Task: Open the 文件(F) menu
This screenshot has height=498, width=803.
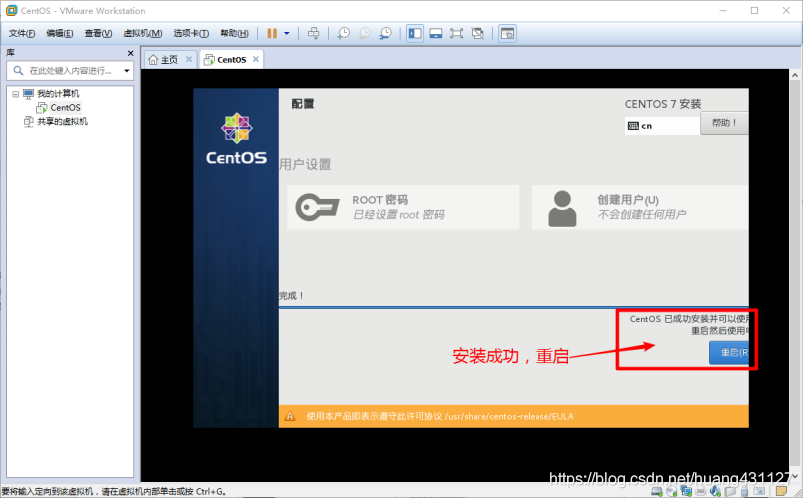Action: click(22, 33)
